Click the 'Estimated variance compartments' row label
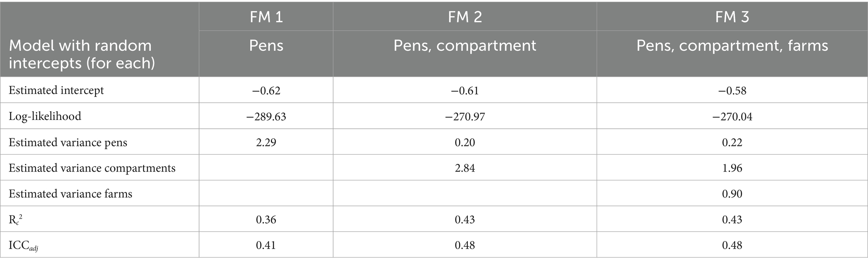This screenshot has width=868, height=265. pyautogui.click(x=92, y=168)
